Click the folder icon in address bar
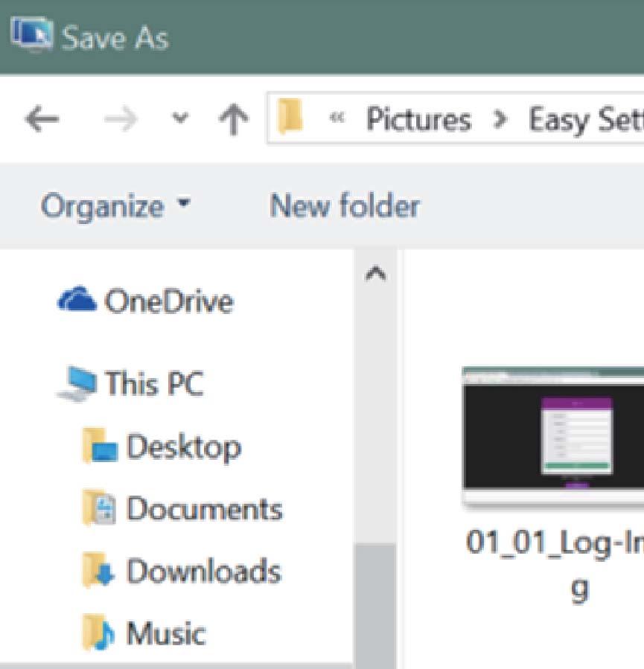Viewport: 644px width, 669px height. tap(290, 115)
